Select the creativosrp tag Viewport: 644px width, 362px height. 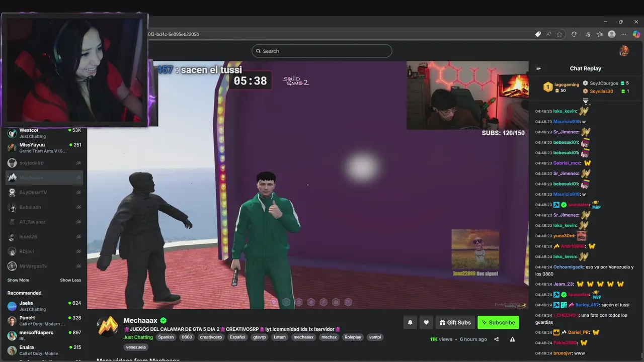point(211,337)
